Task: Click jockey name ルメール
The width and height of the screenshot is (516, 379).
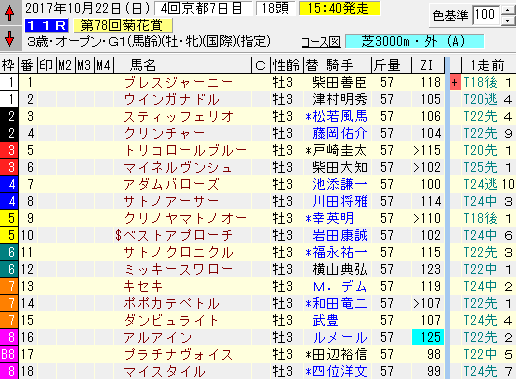Action: [340, 337]
